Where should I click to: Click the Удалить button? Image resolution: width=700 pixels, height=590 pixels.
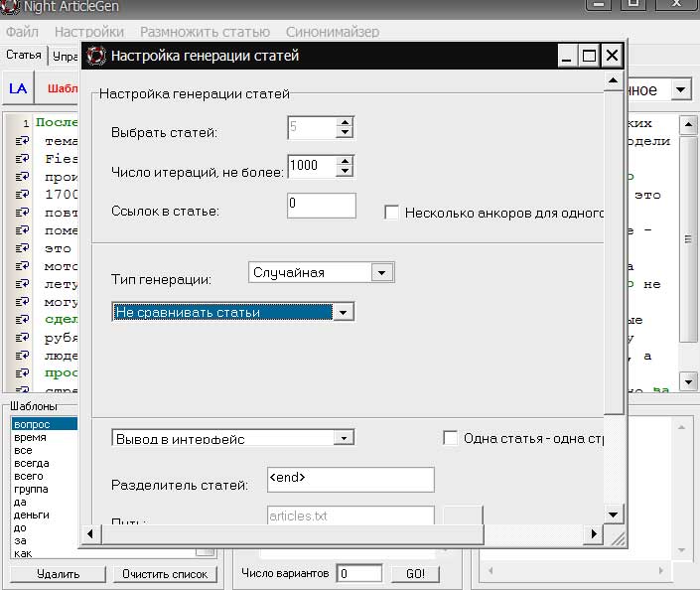[x=58, y=574]
